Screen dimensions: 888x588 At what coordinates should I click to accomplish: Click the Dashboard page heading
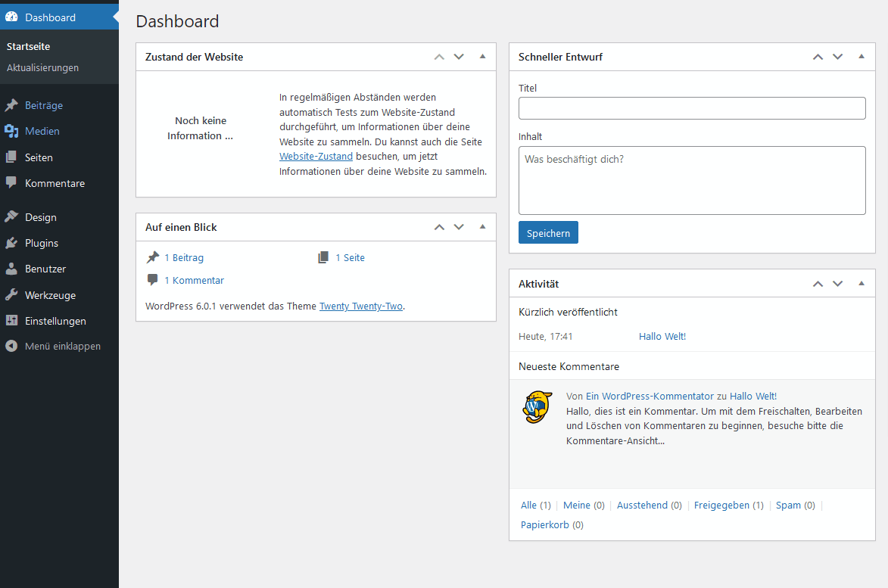click(177, 21)
